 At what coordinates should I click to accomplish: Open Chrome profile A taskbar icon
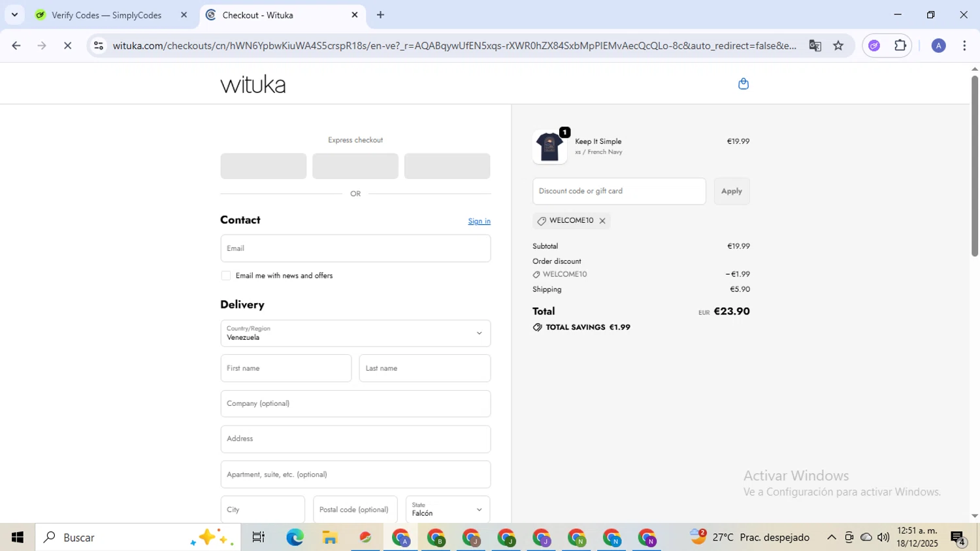tap(401, 537)
